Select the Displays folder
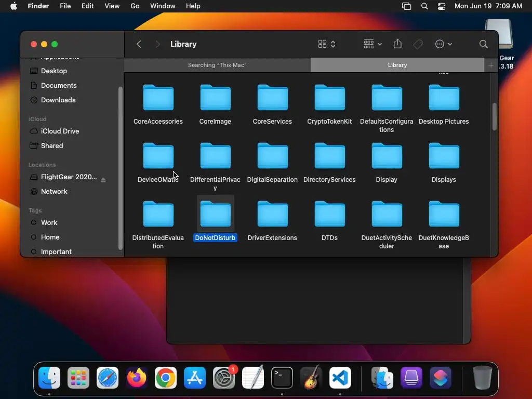 [444, 156]
